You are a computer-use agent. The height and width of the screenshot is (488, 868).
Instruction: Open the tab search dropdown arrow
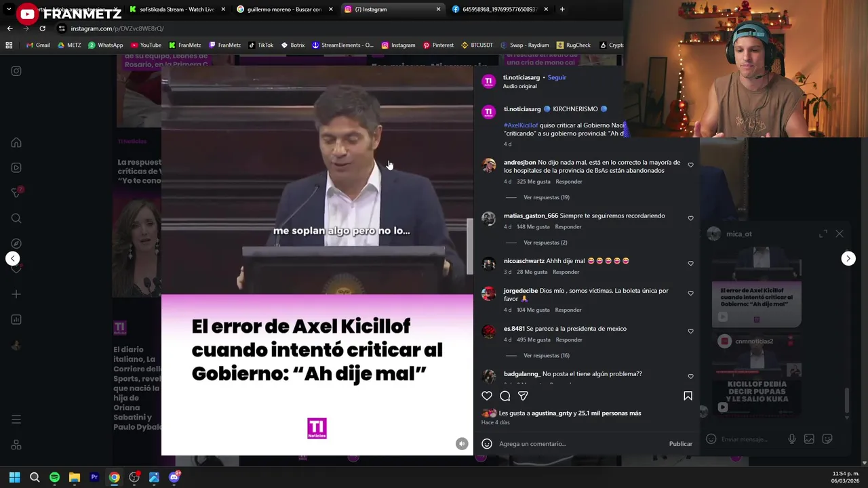(x=9, y=9)
